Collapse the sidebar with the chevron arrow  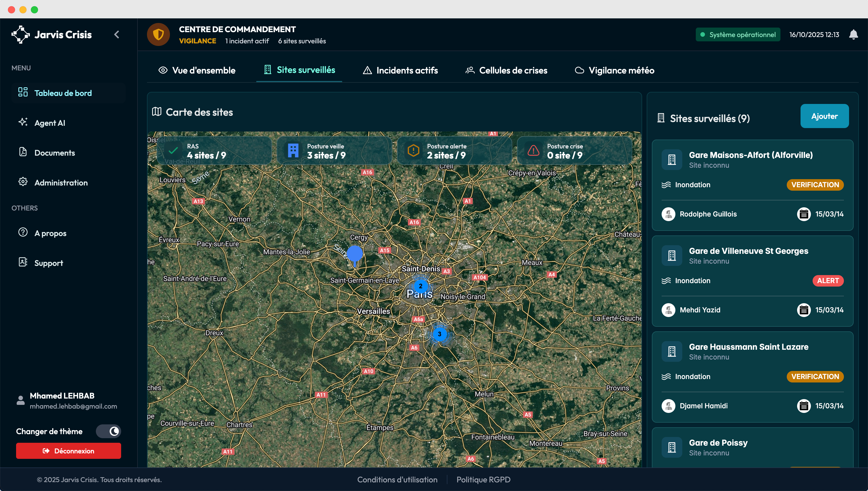click(x=117, y=34)
